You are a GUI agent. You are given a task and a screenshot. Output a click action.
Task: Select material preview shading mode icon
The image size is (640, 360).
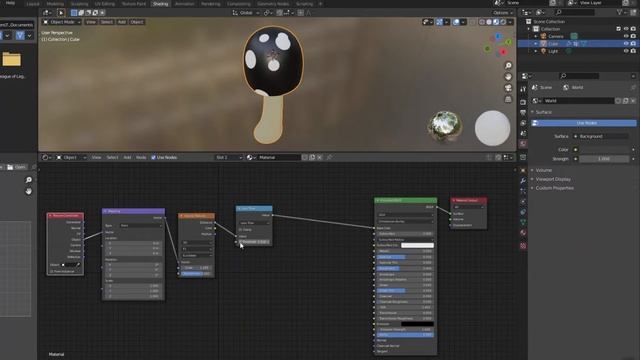(x=496, y=22)
